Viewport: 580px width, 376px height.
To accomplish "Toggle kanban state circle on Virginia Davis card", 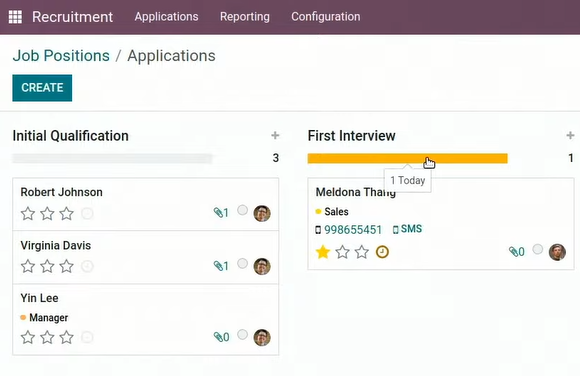I will (242, 263).
